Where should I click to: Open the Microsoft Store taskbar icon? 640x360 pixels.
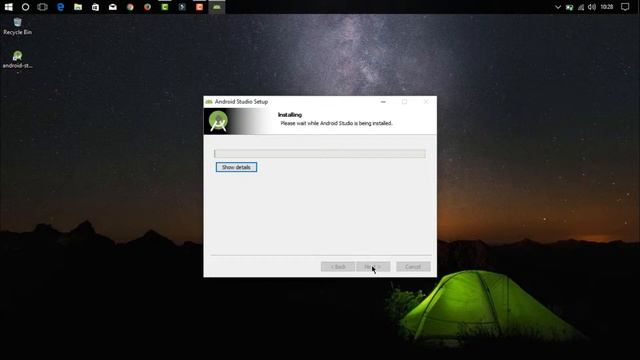(95, 7)
